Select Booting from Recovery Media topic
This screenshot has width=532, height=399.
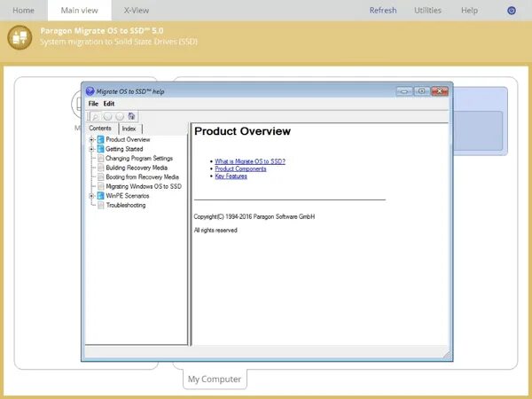[142, 176]
